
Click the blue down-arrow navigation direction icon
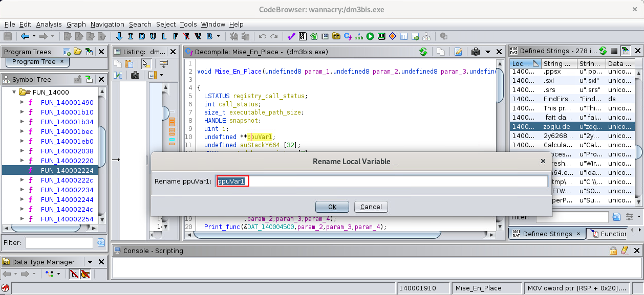pos(119,36)
